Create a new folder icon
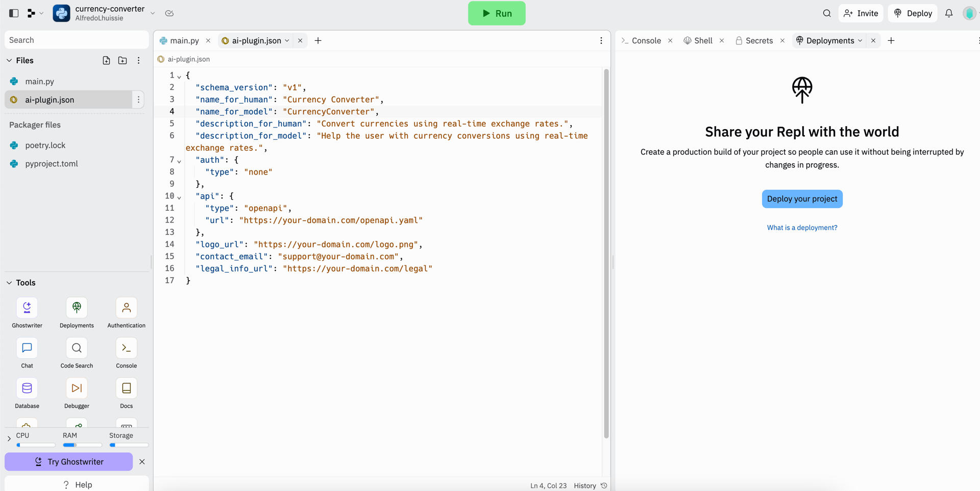Image resolution: width=980 pixels, height=491 pixels. click(x=122, y=60)
